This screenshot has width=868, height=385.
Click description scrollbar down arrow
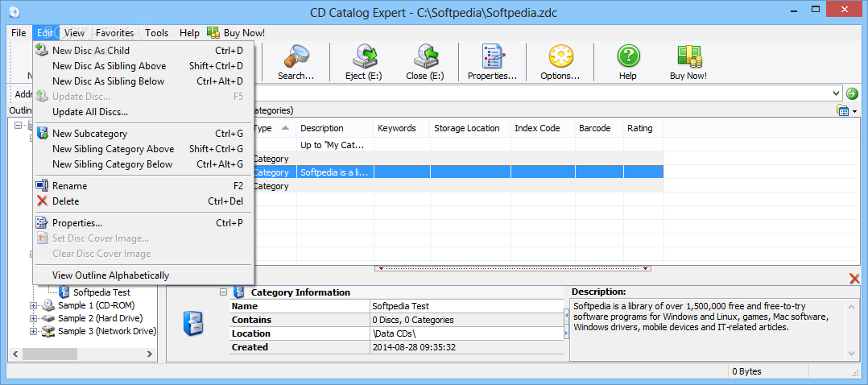[x=851, y=353]
